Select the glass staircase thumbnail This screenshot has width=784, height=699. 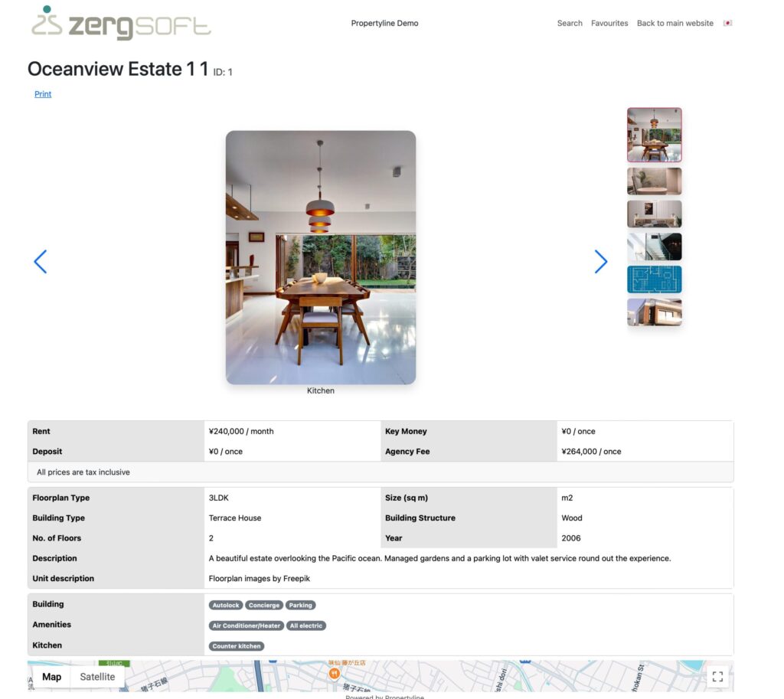[x=654, y=247]
